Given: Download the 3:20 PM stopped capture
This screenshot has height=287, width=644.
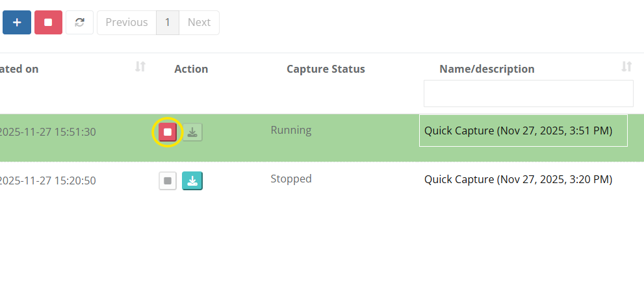Looking at the screenshot, I should point(192,181).
